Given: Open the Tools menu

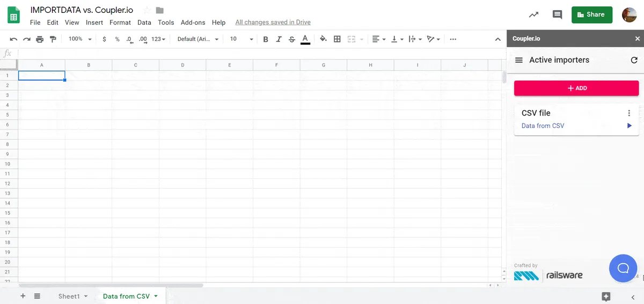Looking at the screenshot, I should coord(166,23).
